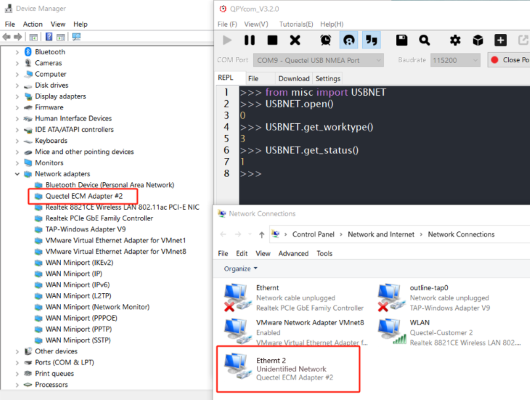Collapse the Network adapters tree node
This screenshot has height=400, width=530.
pos(17,174)
